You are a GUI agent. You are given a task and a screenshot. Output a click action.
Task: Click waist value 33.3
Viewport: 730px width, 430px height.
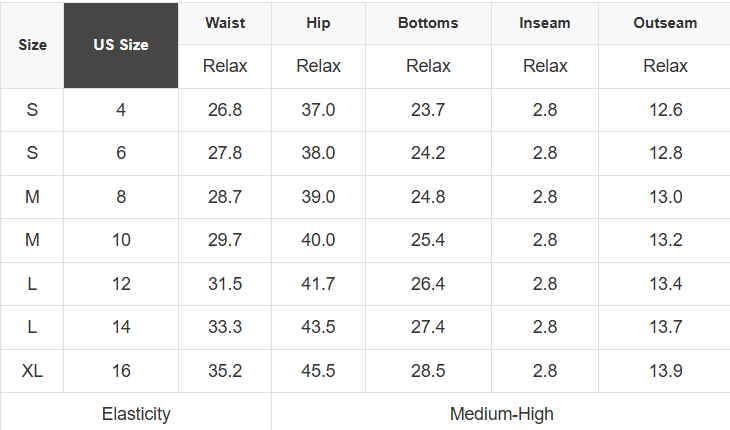225,327
